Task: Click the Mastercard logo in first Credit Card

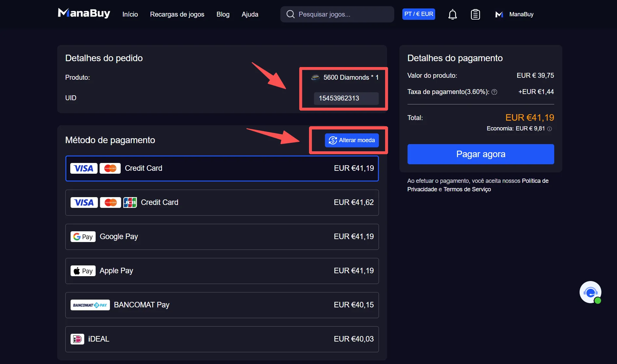Action: (110, 168)
